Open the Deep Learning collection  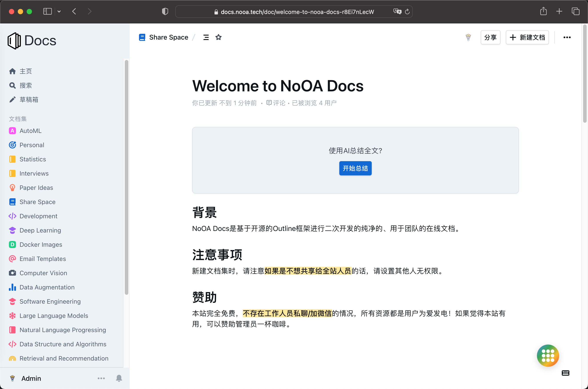point(40,230)
